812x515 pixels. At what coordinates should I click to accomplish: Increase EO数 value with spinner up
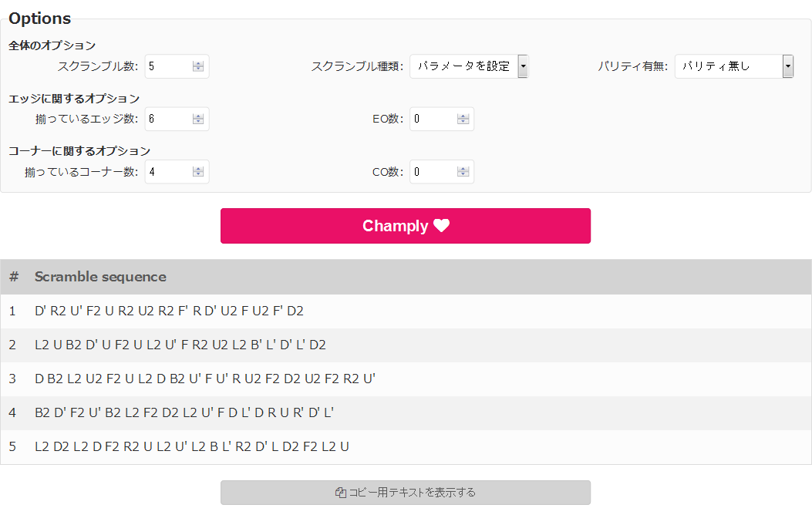(463, 116)
